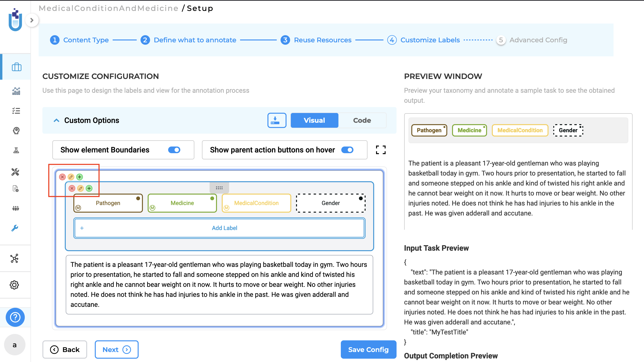The height and width of the screenshot is (362, 644).
Task: Click the download configuration icon button
Action: pos(277,120)
